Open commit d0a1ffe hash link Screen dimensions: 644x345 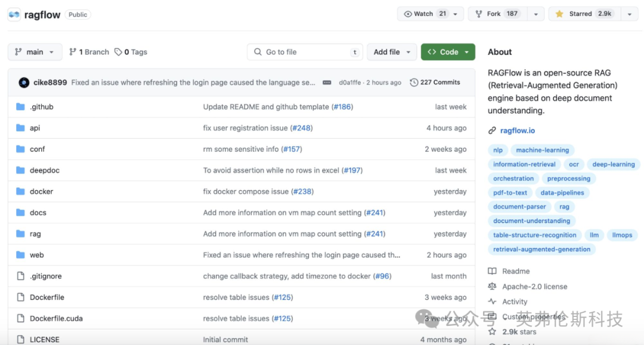pos(350,82)
